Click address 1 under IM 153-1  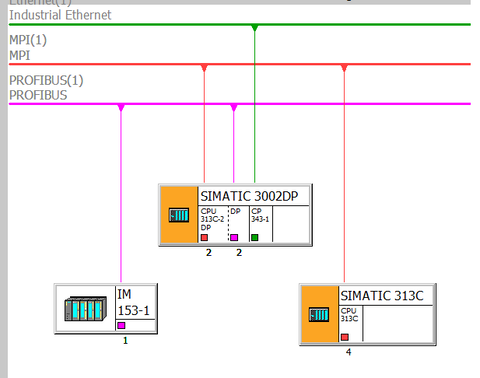125,341
